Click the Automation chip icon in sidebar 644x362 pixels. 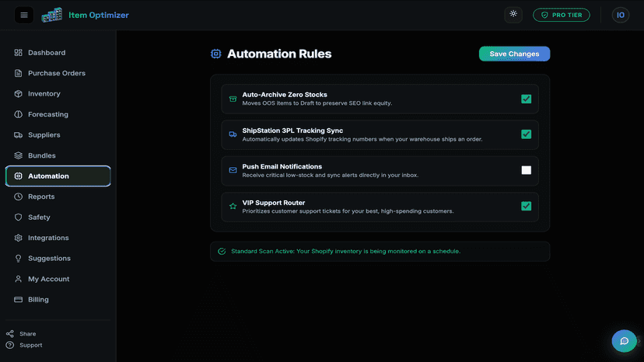[x=18, y=176]
